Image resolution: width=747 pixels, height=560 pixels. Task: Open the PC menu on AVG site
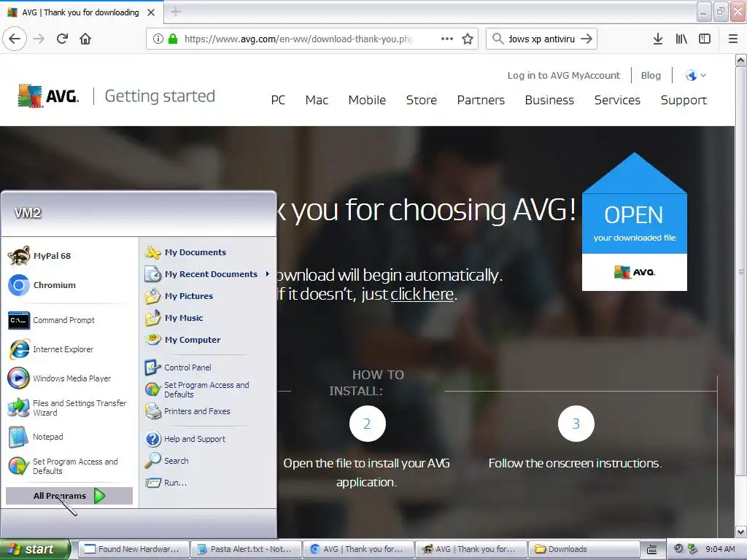pos(278,100)
